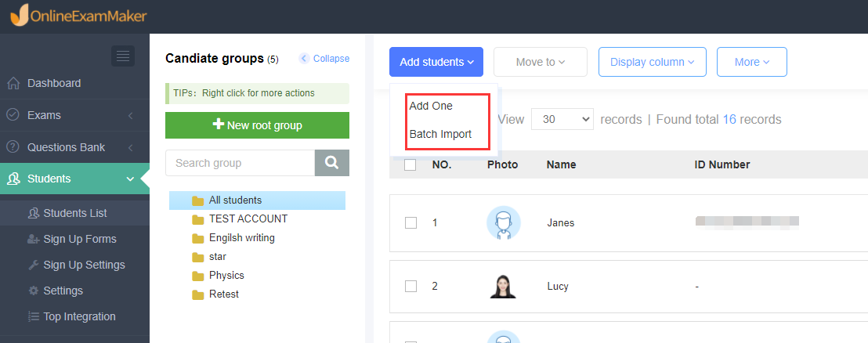Click the Exams checkmark icon

coord(13,115)
